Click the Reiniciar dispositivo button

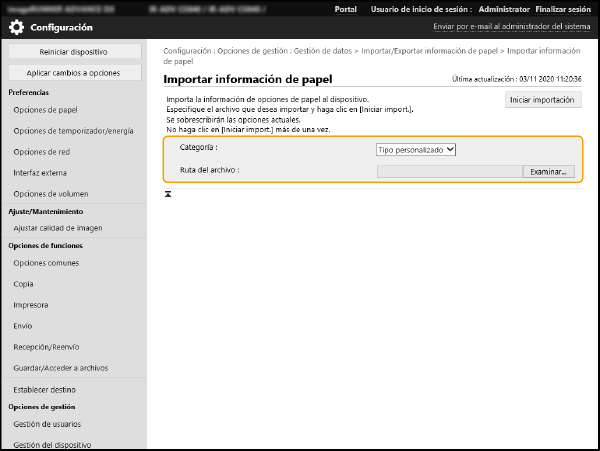coord(73,51)
